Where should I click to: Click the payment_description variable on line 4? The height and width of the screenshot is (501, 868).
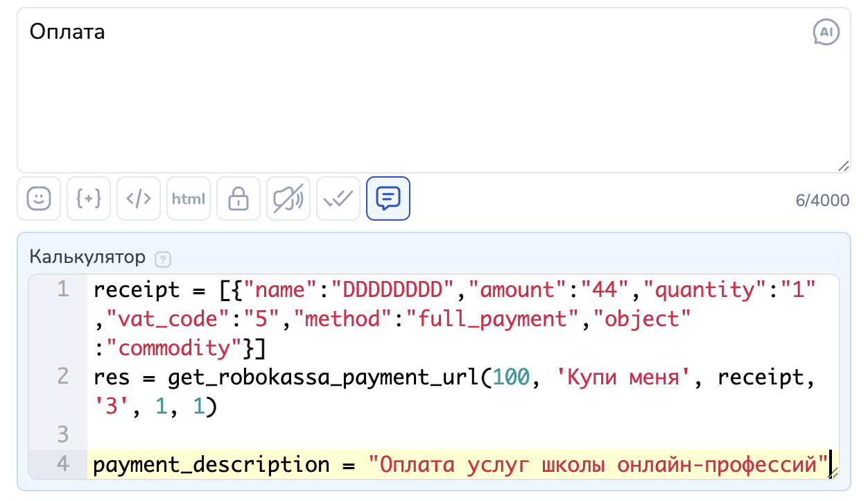(211, 464)
